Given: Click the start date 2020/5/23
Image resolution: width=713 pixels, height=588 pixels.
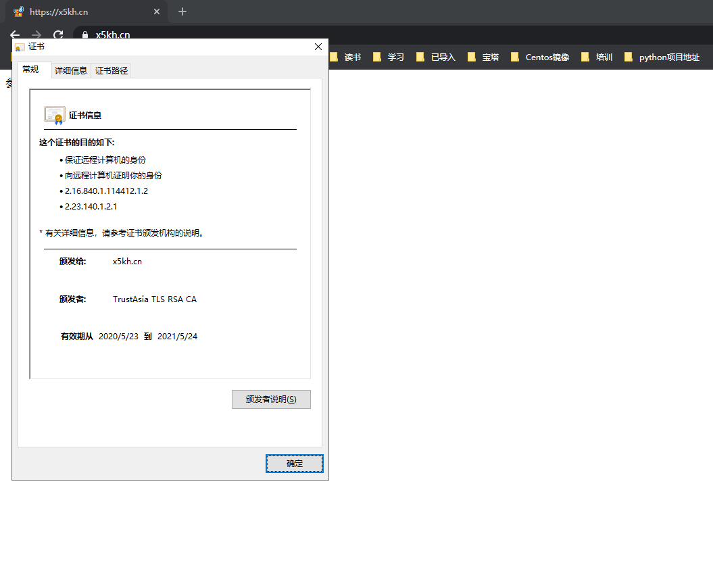Looking at the screenshot, I should [x=118, y=337].
